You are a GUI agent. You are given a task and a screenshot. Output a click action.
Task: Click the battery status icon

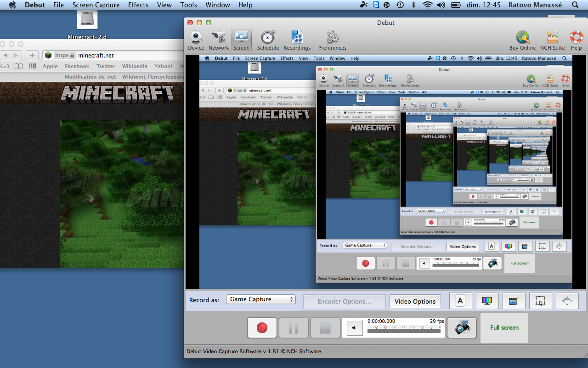click(x=456, y=5)
